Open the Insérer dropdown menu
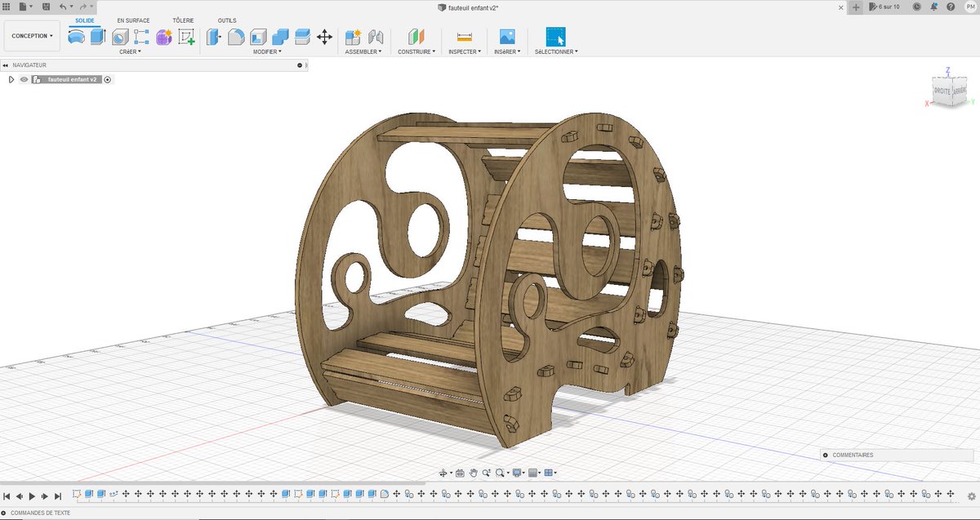 point(507,51)
